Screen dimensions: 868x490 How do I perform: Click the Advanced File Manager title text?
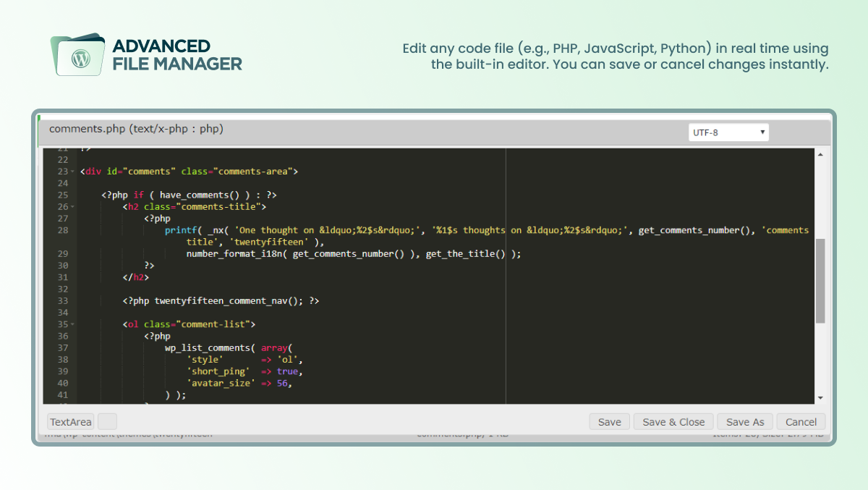tap(177, 55)
